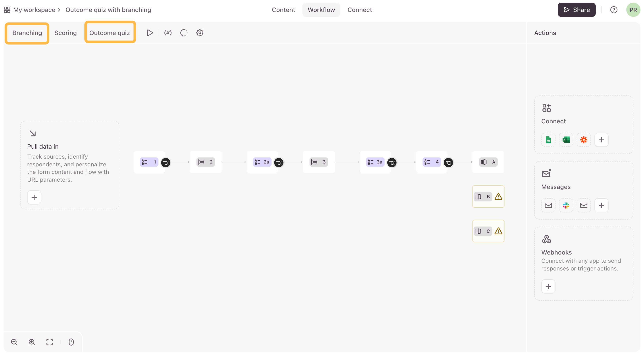
Task: Go to My workspace breadcrumb
Action: click(x=34, y=10)
